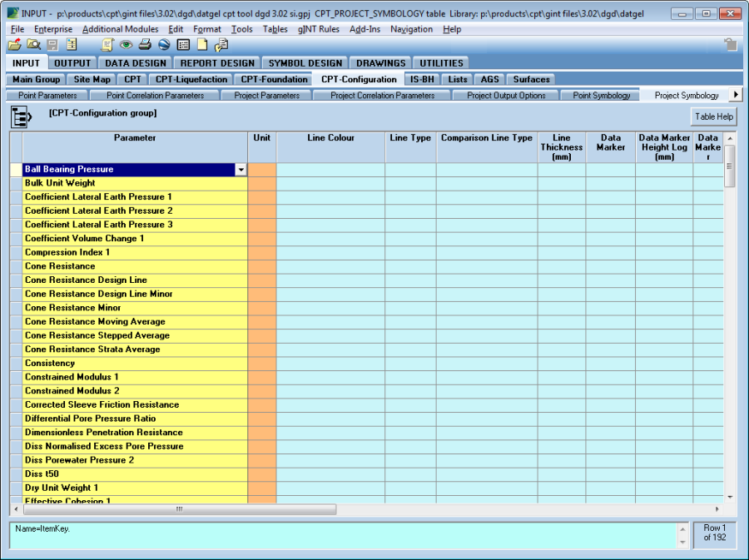
Task: Open the Point Symbology tab
Action: click(602, 96)
